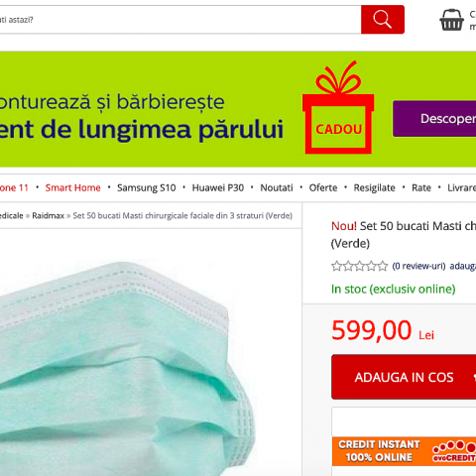Click the (0 review-uri) link
The height and width of the screenshot is (476, 476).
(418, 266)
